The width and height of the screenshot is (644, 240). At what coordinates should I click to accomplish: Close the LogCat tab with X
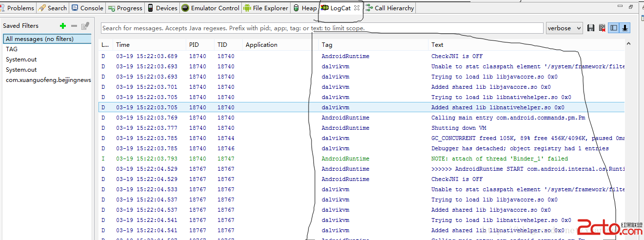coord(357,8)
